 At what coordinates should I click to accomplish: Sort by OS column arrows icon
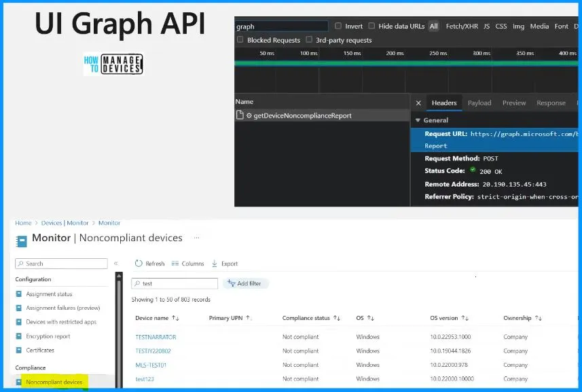370,318
